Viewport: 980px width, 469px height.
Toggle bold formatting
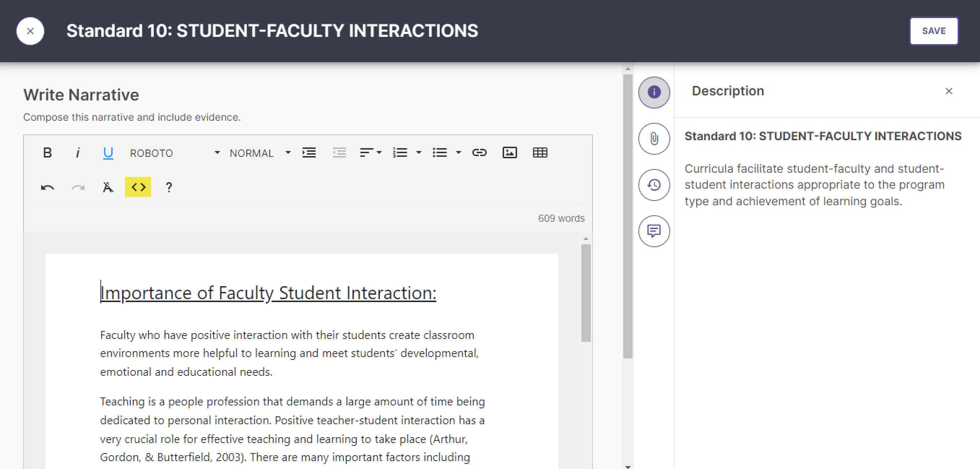[47, 152]
